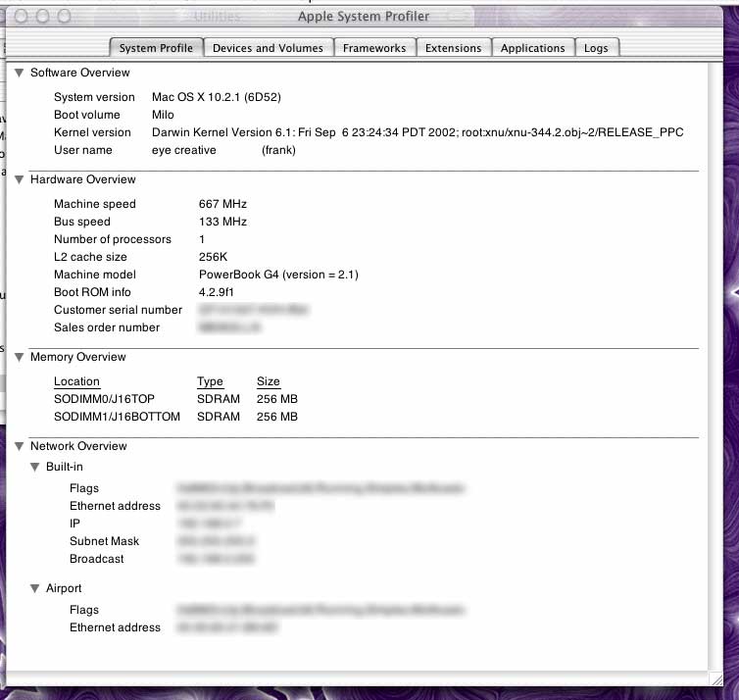Select the Mac OS X 10.2.1 (6D52) value

pyautogui.click(x=217, y=97)
